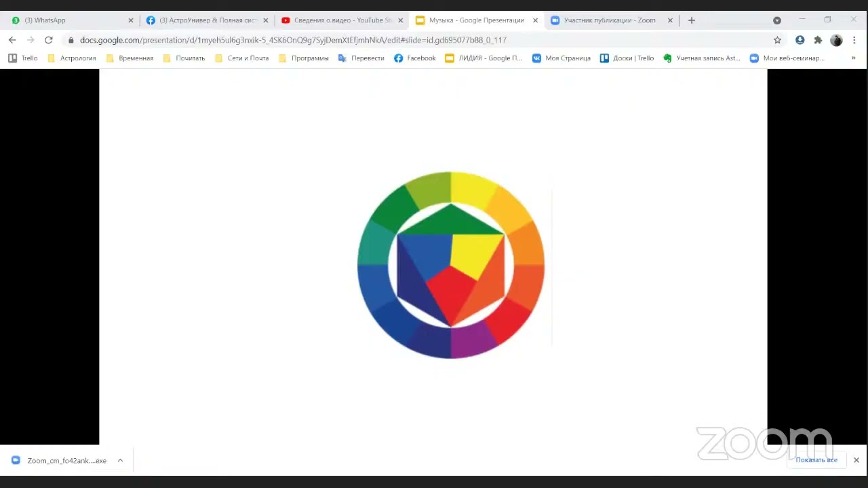868x488 pixels.
Task: Open the tab search dropdown
Action: click(x=777, y=20)
